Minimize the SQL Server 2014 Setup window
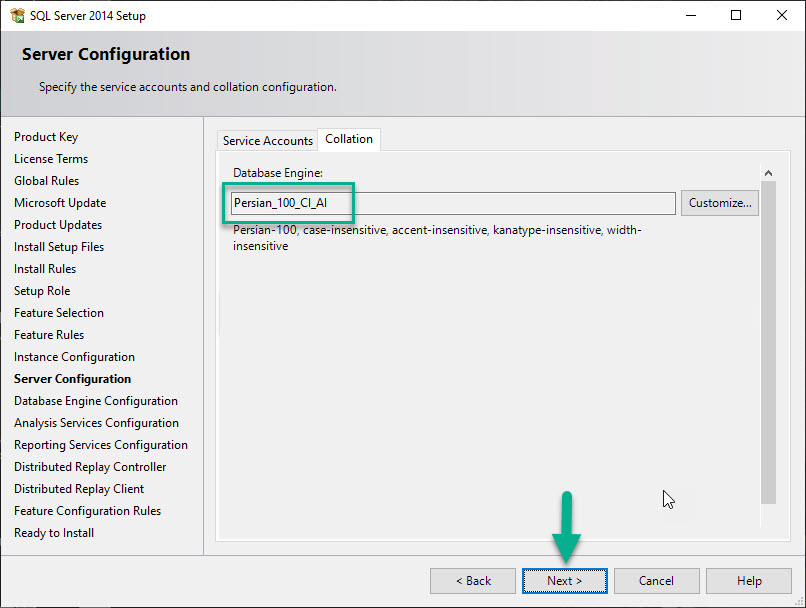Image resolution: width=806 pixels, height=608 pixels. (691, 15)
